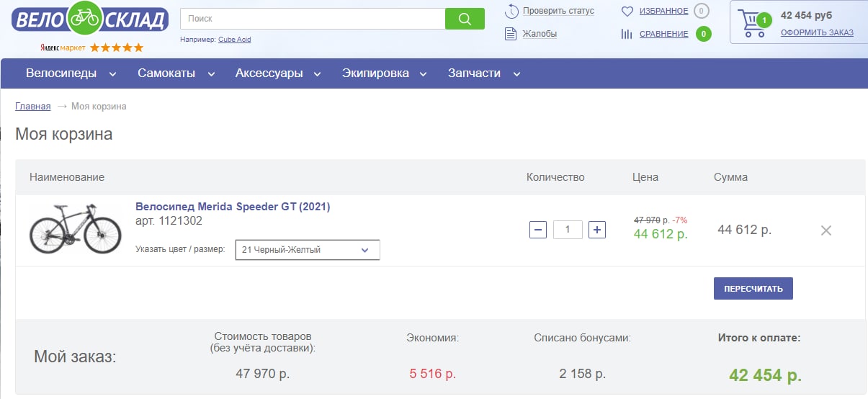This screenshot has width=868, height=399.
Task: Click the favorites heart icon
Action: (x=627, y=11)
